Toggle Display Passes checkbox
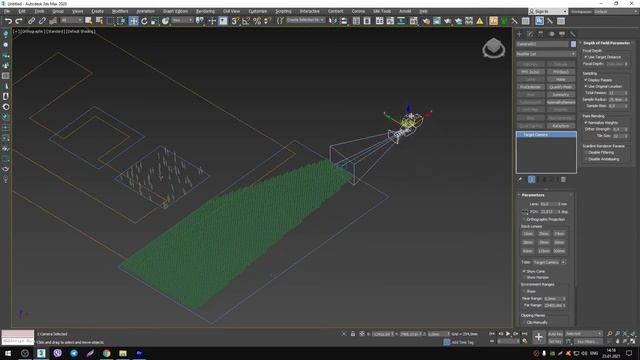The height and width of the screenshot is (360, 640). pos(586,80)
